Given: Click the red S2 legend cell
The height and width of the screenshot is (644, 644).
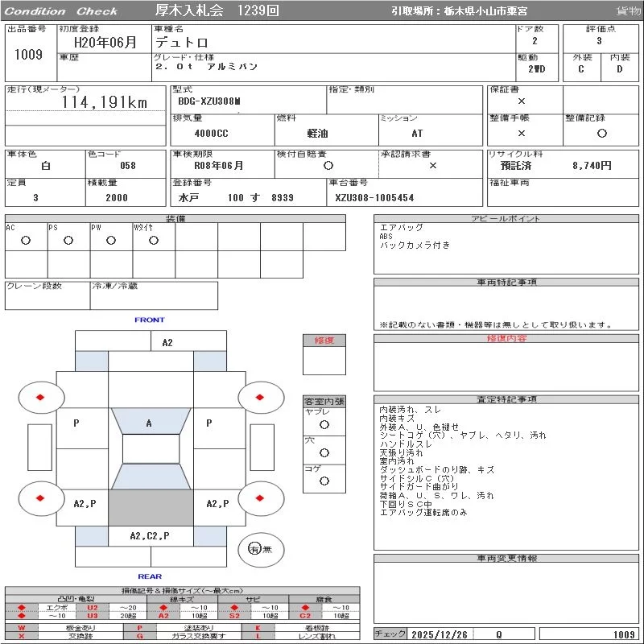Looking at the screenshot, I should 234,615.
